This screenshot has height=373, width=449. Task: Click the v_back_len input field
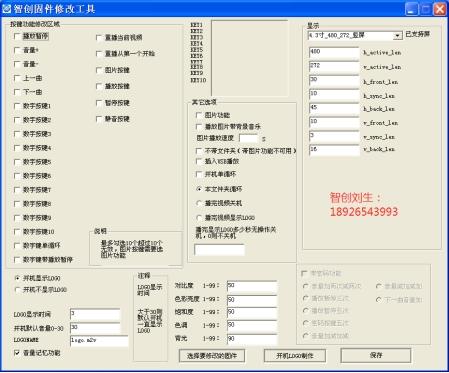click(334, 150)
